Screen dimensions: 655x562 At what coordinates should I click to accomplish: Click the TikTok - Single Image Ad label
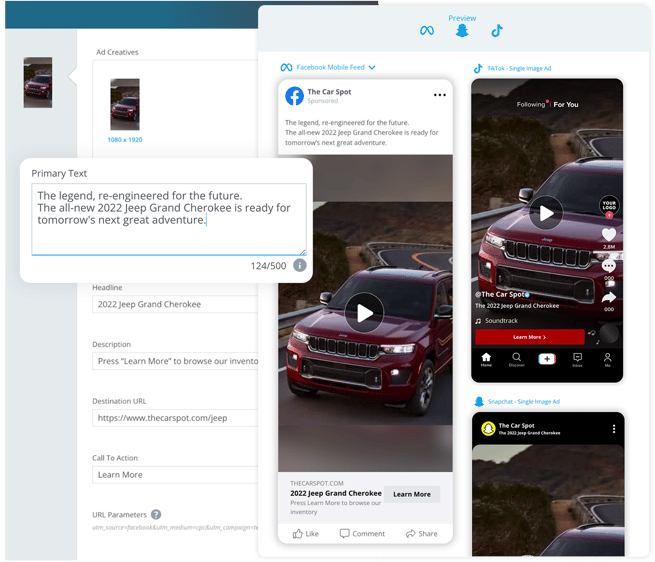pyautogui.click(x=519, y=69)
